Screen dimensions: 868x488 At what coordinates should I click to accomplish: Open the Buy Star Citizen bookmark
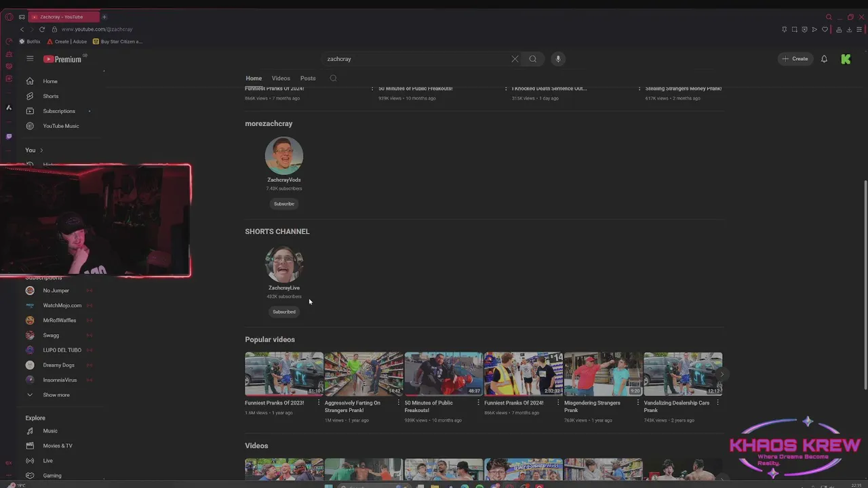(x=118, y=41)
